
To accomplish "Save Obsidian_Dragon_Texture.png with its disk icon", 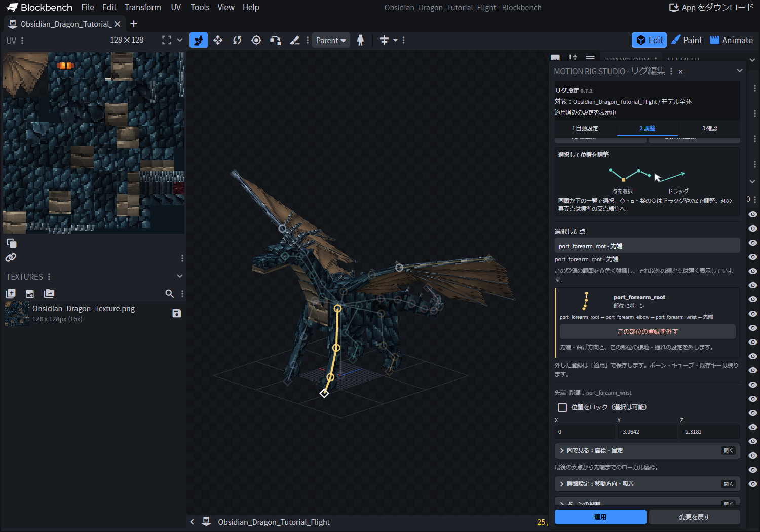I will click(176, 313).
